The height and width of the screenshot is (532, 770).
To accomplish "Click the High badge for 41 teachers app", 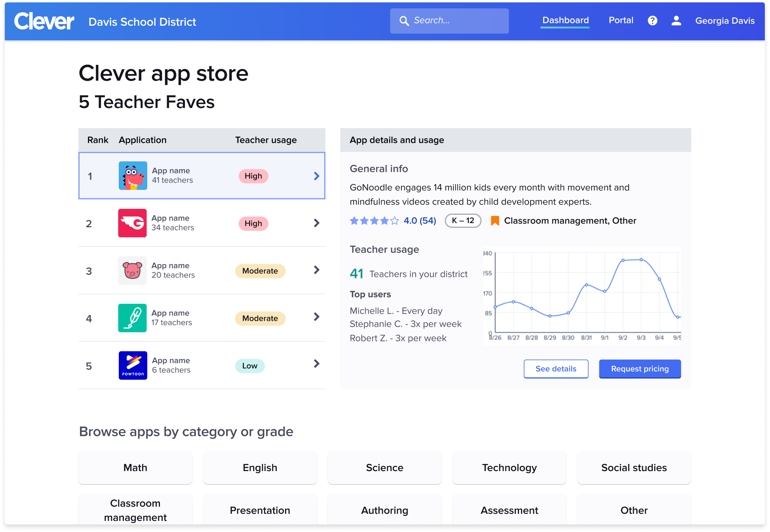I will (253, 176).
